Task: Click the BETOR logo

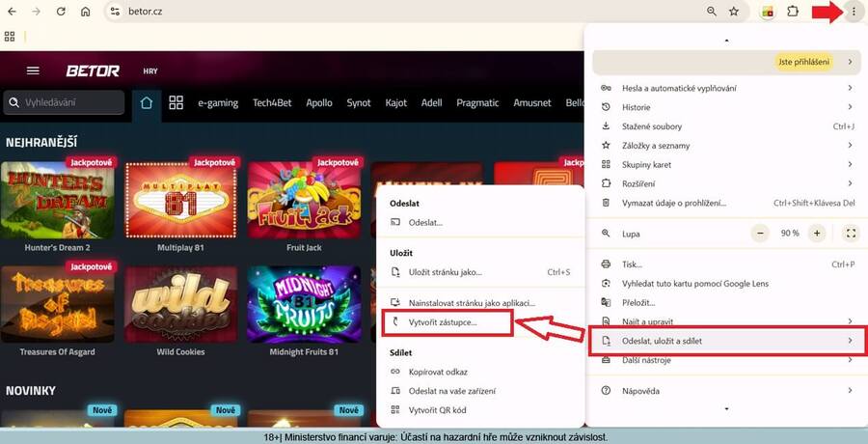Action: [x=93, y=71]
